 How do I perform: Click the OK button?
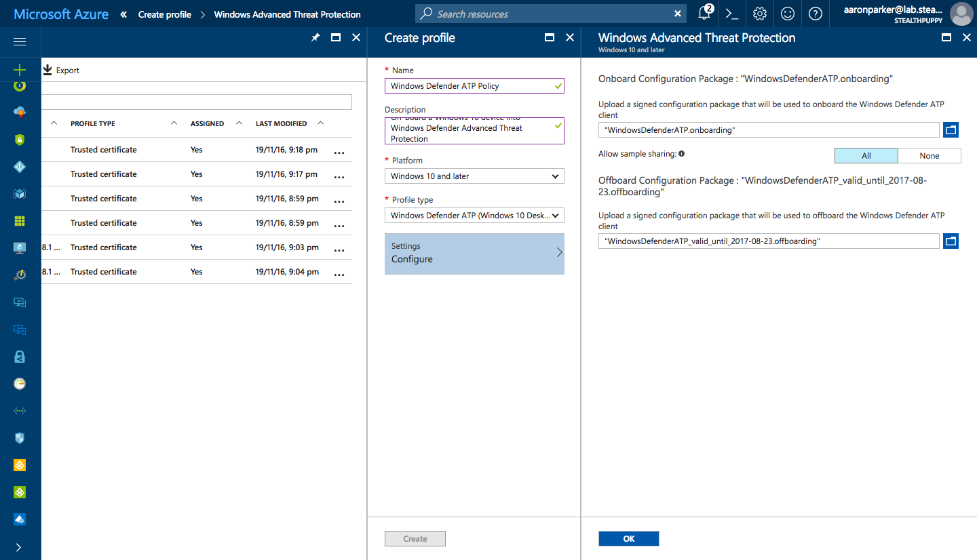coord(629,539)
